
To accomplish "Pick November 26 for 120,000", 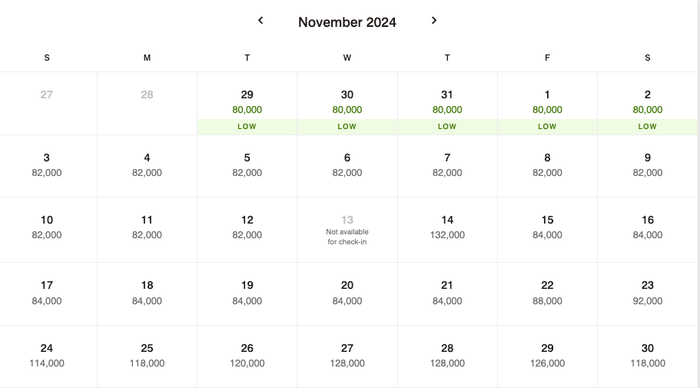I will coord(247,356).
